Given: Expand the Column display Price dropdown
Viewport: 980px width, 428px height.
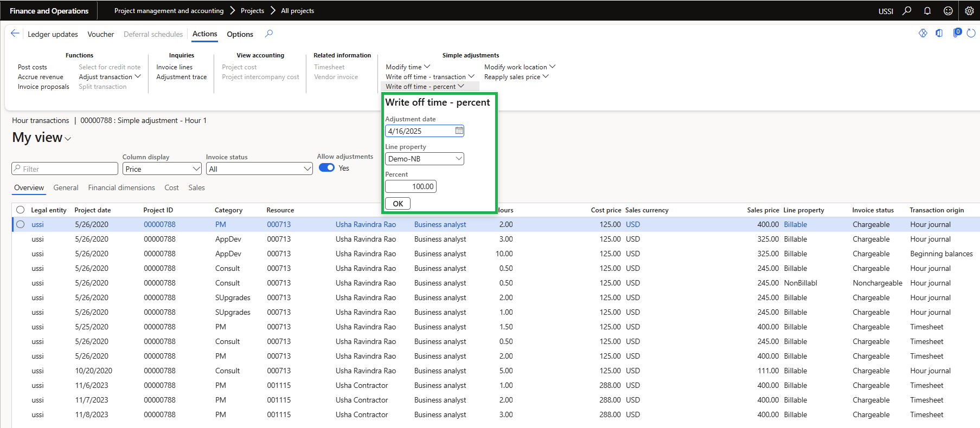Looking at the screenshot, I should point(196,169).
